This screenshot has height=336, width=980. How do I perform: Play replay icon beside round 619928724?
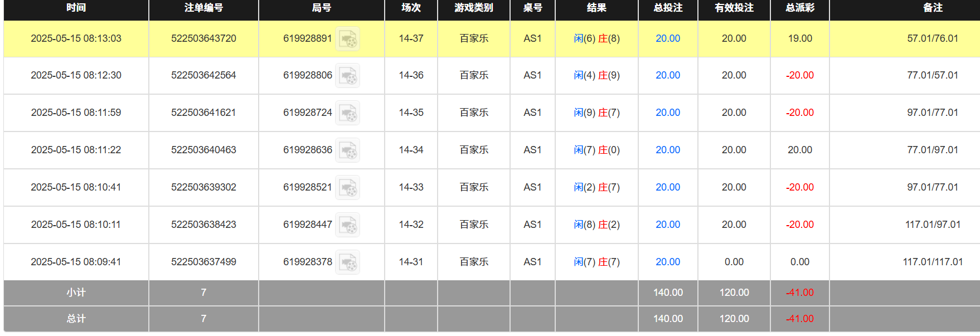point(347,113)
